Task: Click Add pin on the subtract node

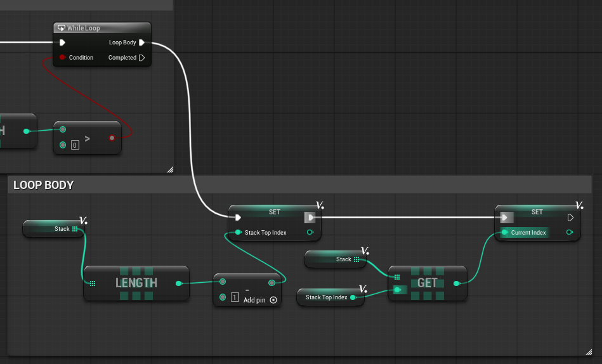Action: click(260, 300)
